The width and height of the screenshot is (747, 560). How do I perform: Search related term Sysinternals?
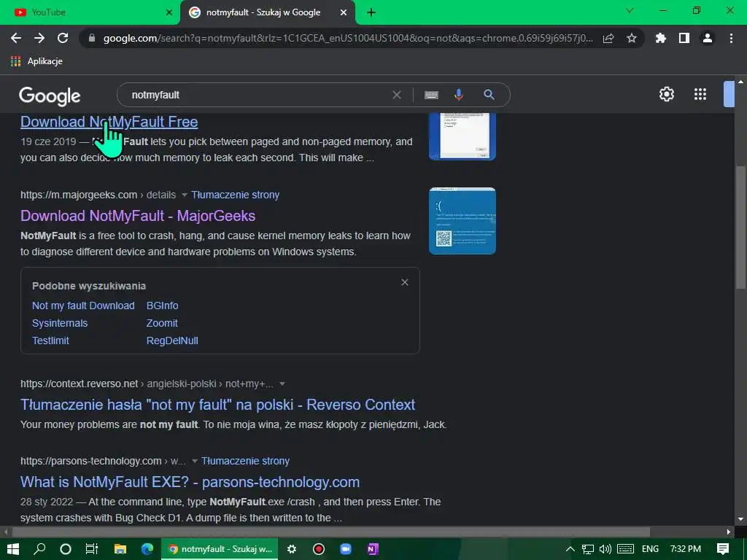pyautogui.click(x=60, y=323)
